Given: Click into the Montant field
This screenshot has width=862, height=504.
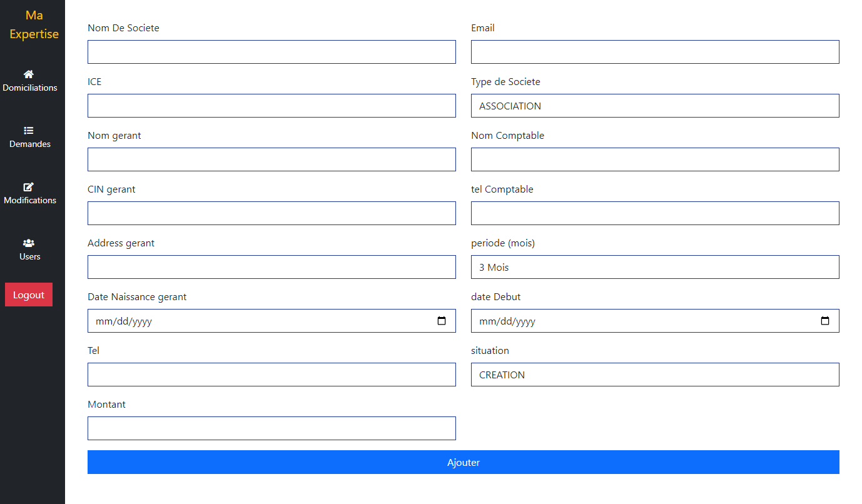Looking at the screenshot, I should click(x=271, y=428).
